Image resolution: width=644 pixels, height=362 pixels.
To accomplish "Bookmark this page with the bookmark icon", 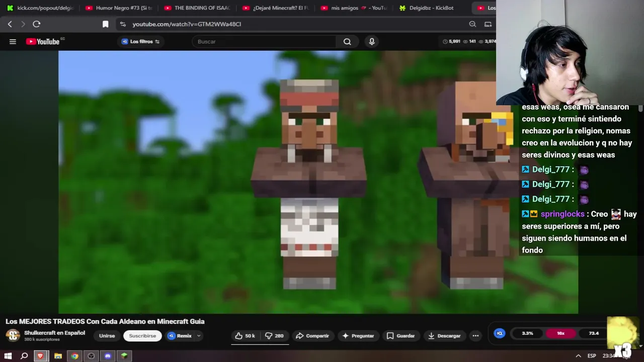I will click(105, 24).
